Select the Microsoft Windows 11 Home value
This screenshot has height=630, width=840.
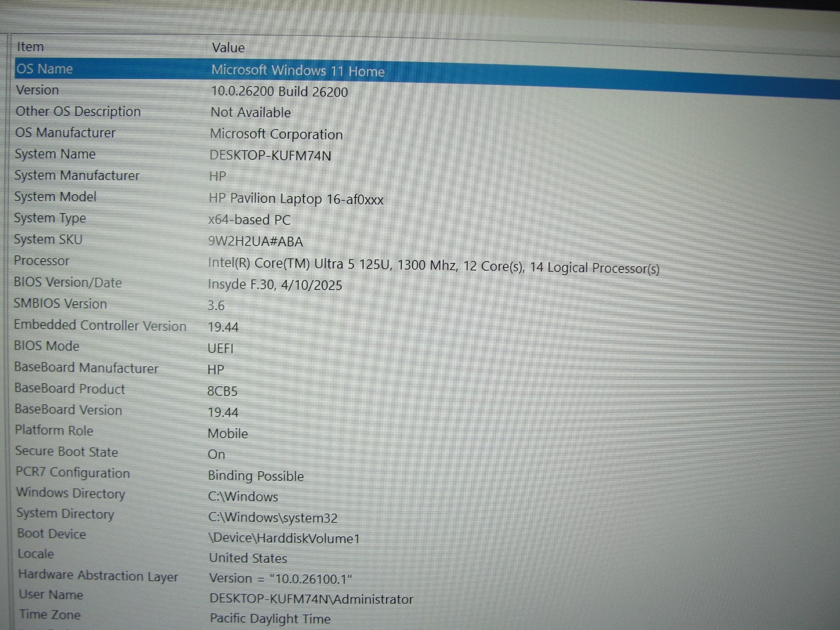[x=298, y=71]
